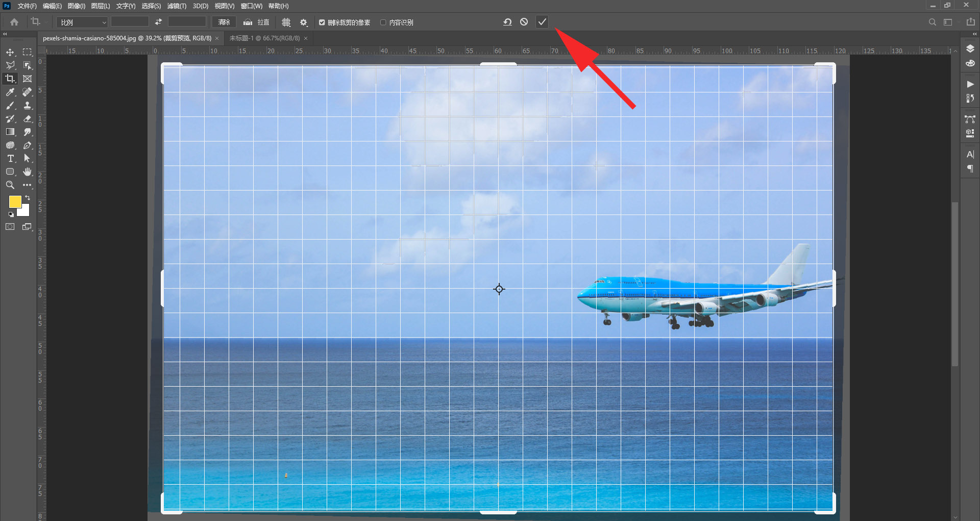Open the 滤镜(T) menu
Screen dimensions: 980x521
(x=177, y=6)
